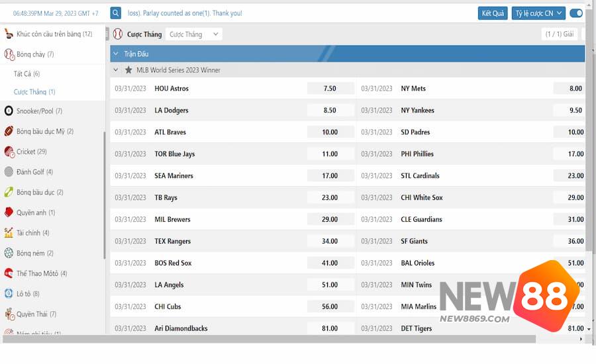Viewport: 596px width, 364px height.
Task: Open the Thể Thao Môtô icon
Action: click(x=9, y=273)
